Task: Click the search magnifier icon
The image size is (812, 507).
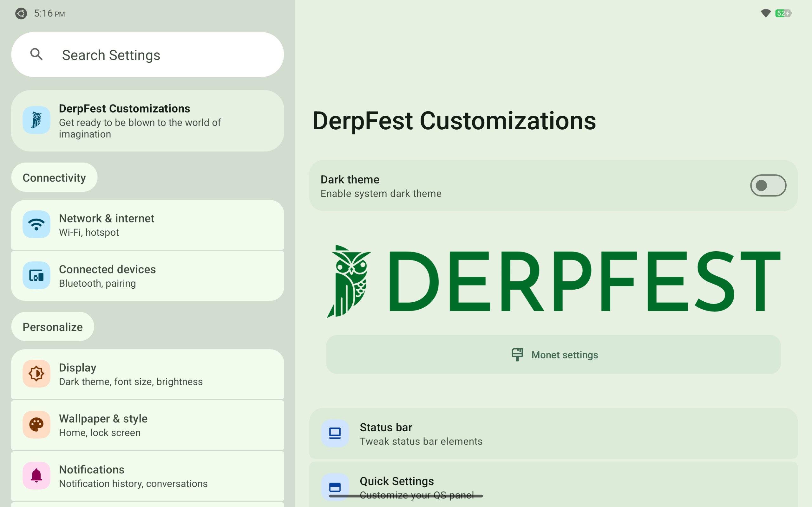Action: (36, 54)
